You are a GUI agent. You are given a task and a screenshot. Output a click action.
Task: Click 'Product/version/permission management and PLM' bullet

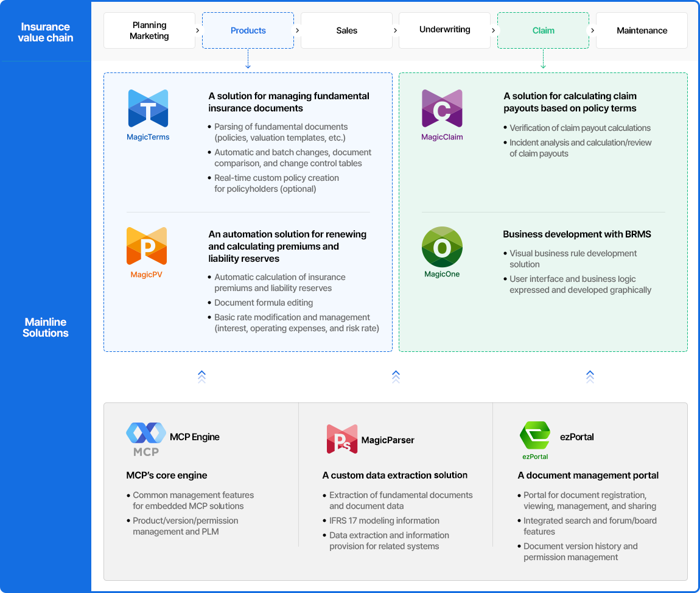[185, 526]
